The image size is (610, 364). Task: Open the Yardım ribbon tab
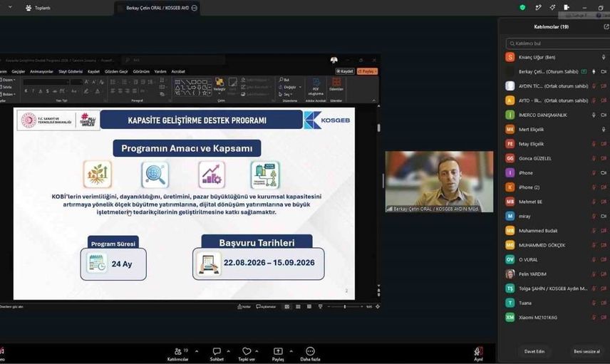pyautogui.click(x=160, y=71)
